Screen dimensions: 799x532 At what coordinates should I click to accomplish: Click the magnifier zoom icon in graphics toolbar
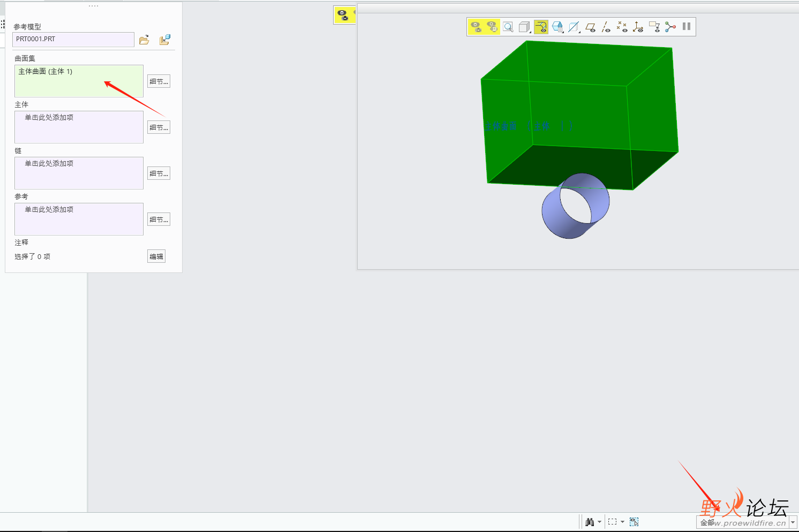(x=508, y=27)
